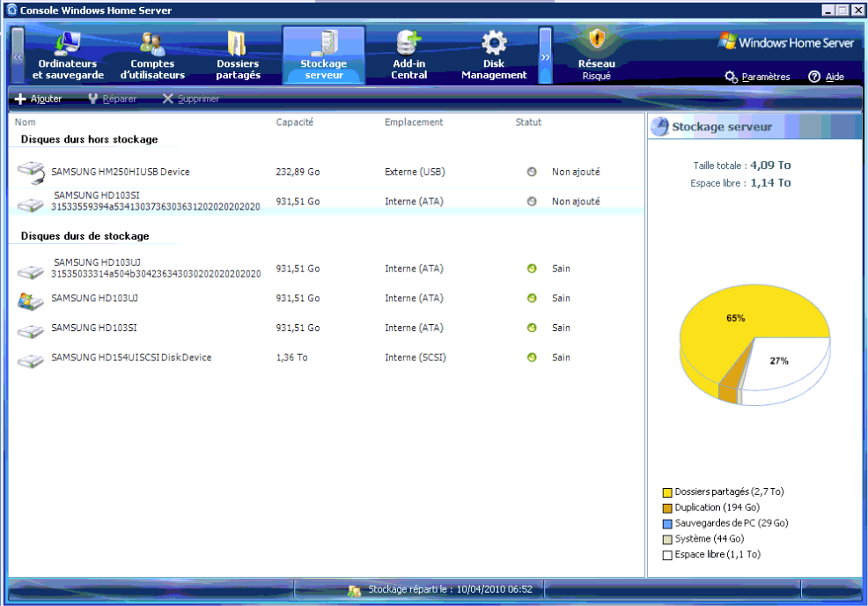Click drive icon of storage SAMSUNG HD103SI
Image resolution: width=868 pixels, height=606 pixels.
point(31,331)
